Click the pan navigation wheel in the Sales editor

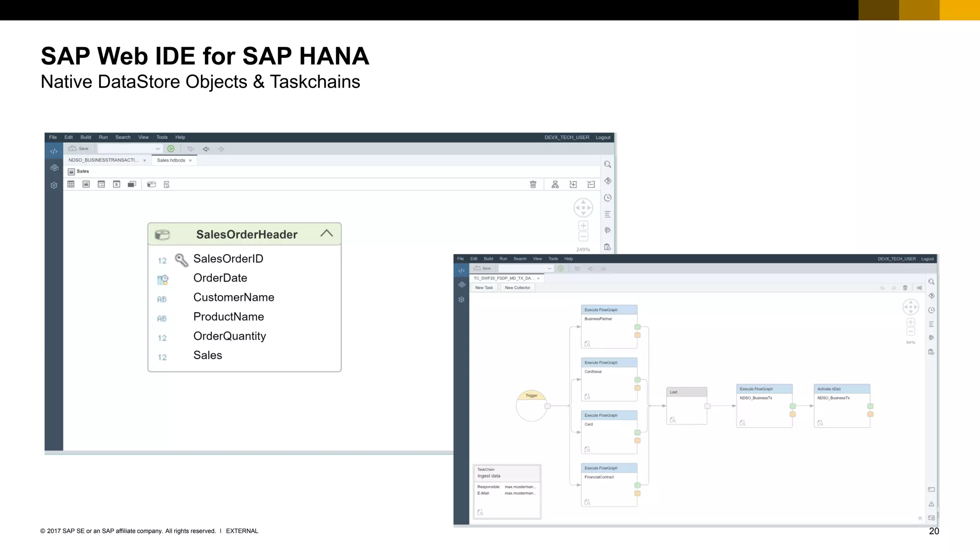[x=583, y=208]
